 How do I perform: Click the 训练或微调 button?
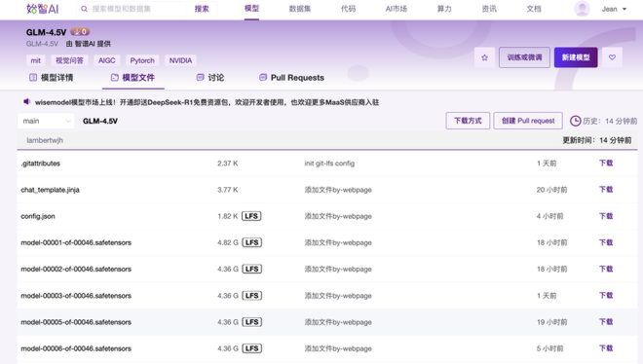coord(524,57)
